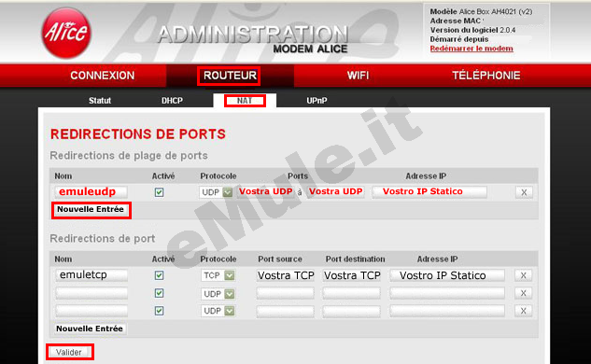Open the TÉLÉPHONIE section

pos(486,76)
